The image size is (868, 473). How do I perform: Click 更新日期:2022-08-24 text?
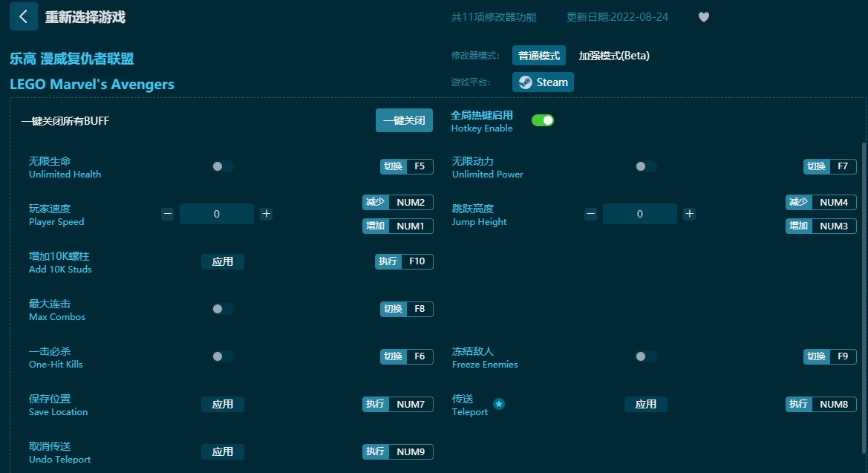(x=617, y=17)
